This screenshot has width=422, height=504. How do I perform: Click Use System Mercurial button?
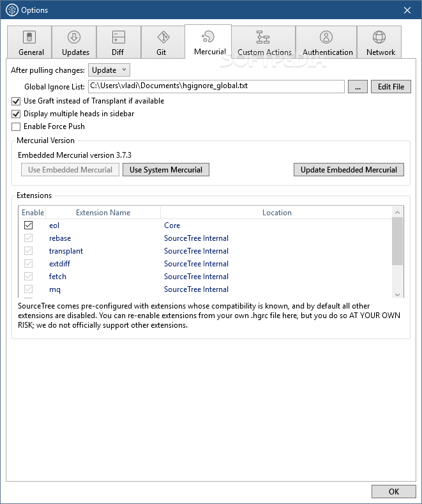[166, 170]
